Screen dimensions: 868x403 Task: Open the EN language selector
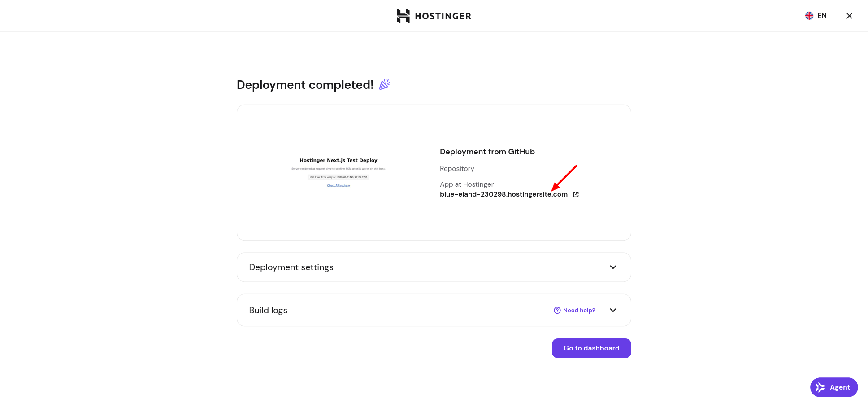(816, 16)
